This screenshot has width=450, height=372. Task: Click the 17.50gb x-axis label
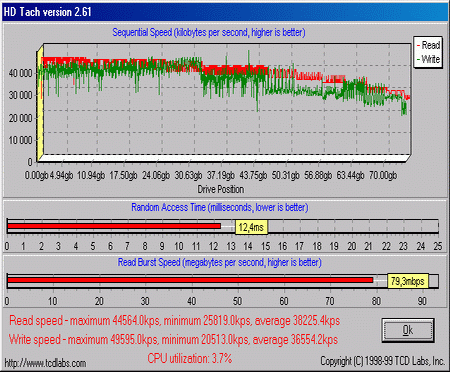tap(123, 175)
